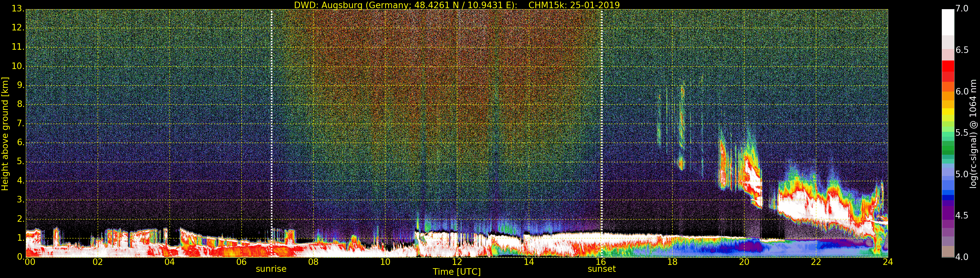
Task: Click time tick label '04'
Action: [169, 262]
